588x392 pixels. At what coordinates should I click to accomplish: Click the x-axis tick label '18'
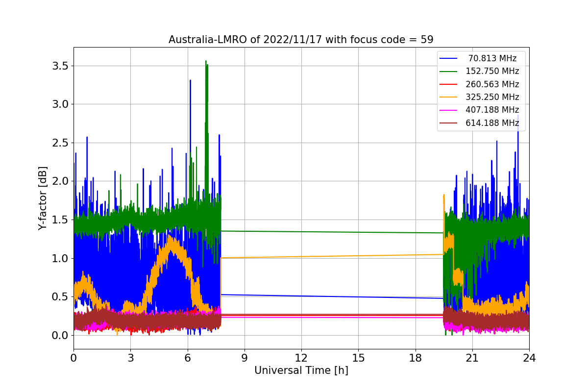[x=415, y=358]
